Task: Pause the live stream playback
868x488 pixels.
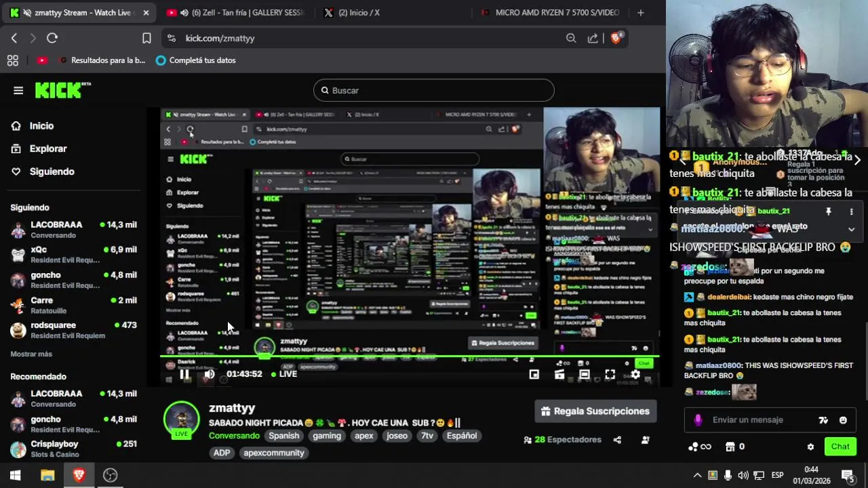Action: (x=184, y=374)
